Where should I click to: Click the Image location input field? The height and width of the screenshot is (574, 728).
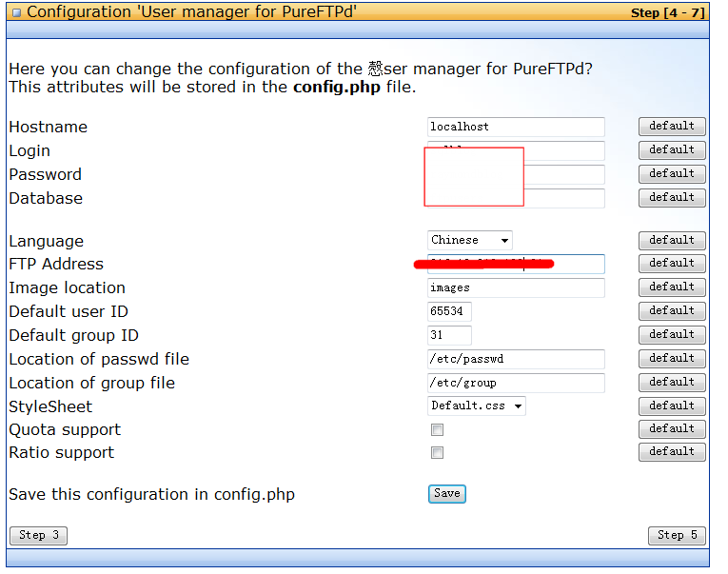pyautogui.click(x=516, y=287)
